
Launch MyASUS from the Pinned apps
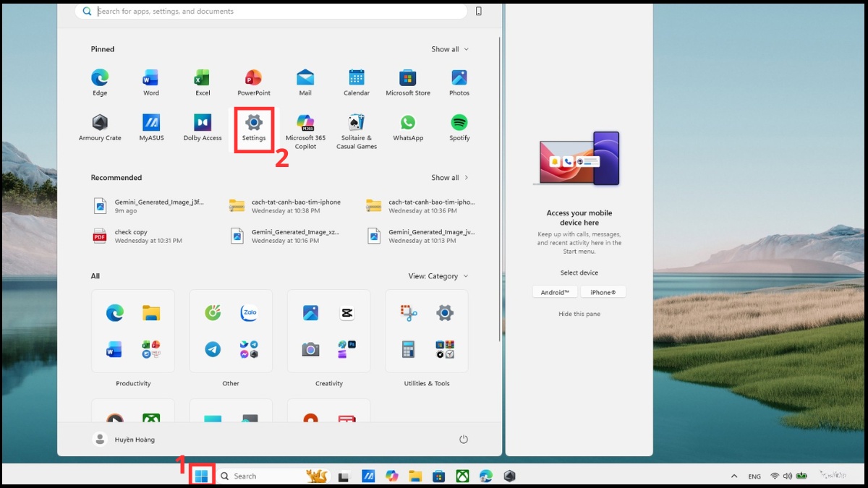pos(151,127)
